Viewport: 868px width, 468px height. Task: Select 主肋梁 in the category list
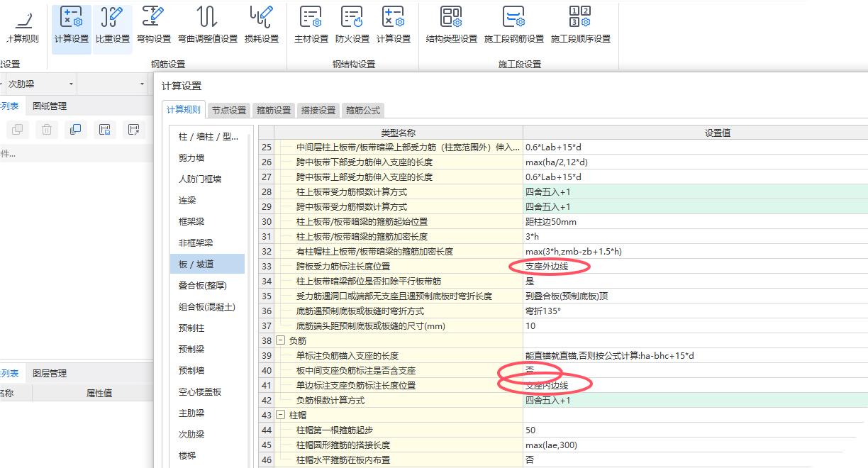click(x=208, y=413)
